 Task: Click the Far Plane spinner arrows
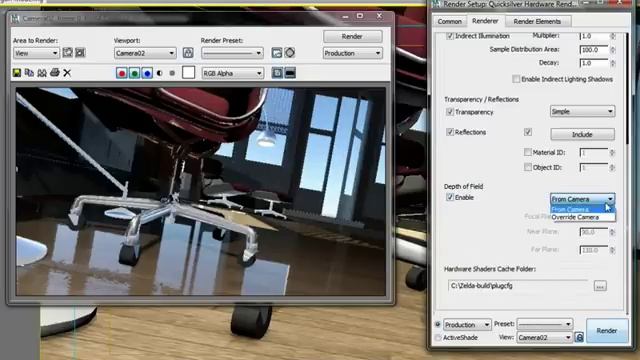(x=612, y=249)
